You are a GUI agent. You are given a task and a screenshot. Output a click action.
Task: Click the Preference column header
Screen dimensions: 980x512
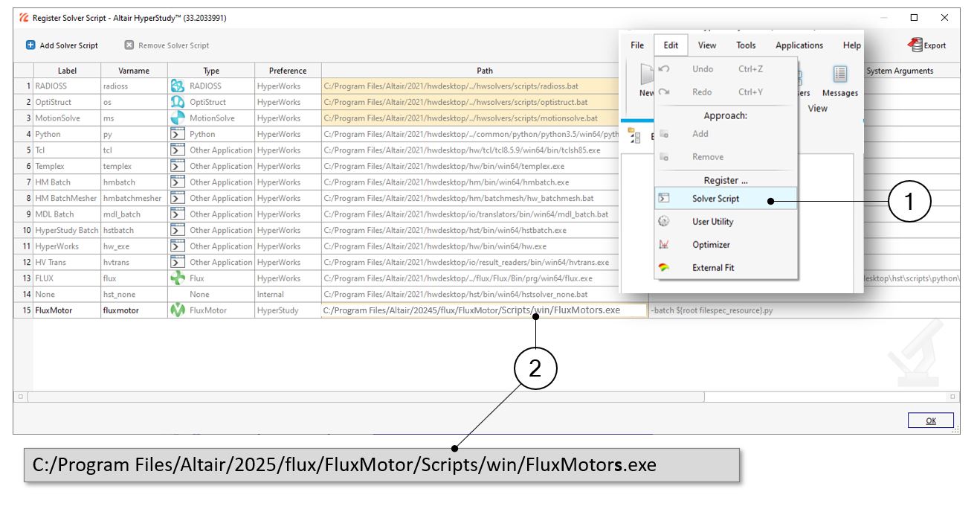(288, 71)
